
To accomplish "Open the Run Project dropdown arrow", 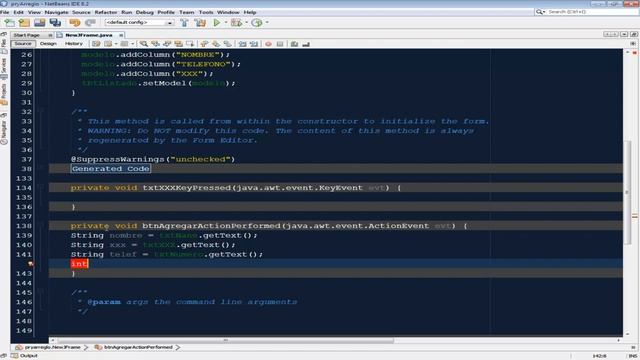I will pos(226,22).
